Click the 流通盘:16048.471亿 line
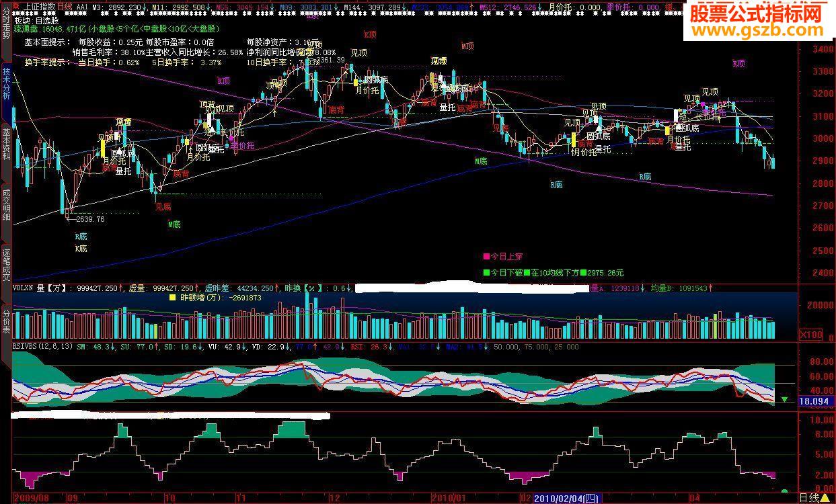This screenshot has height=504, width=836. (x=50, y=30)
